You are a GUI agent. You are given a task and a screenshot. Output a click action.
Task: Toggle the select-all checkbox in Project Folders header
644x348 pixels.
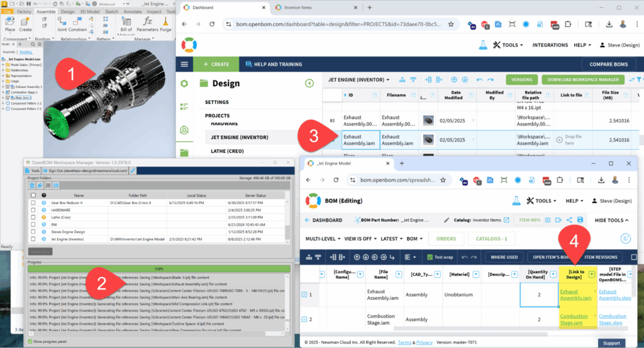click(33, 195)
